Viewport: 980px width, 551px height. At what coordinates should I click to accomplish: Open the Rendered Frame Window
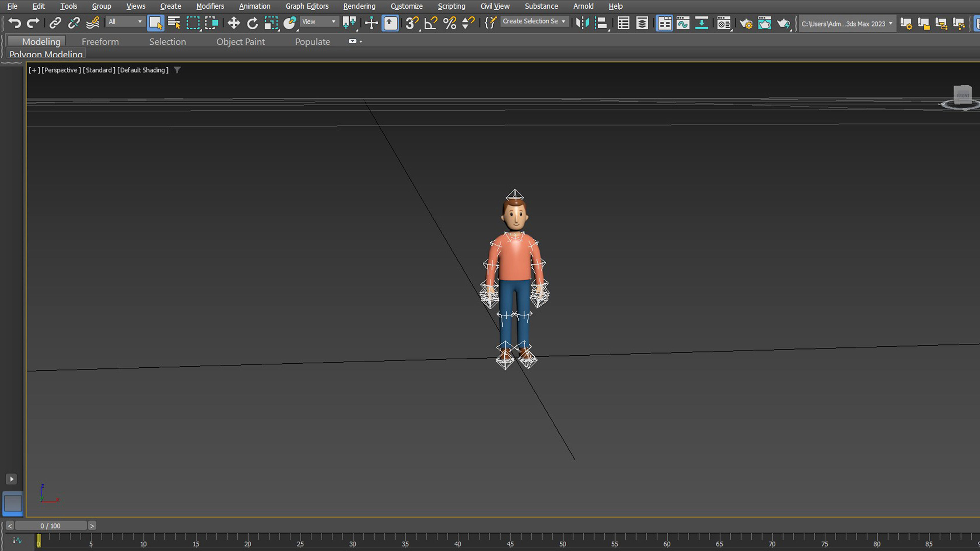[x=765, y=23]
